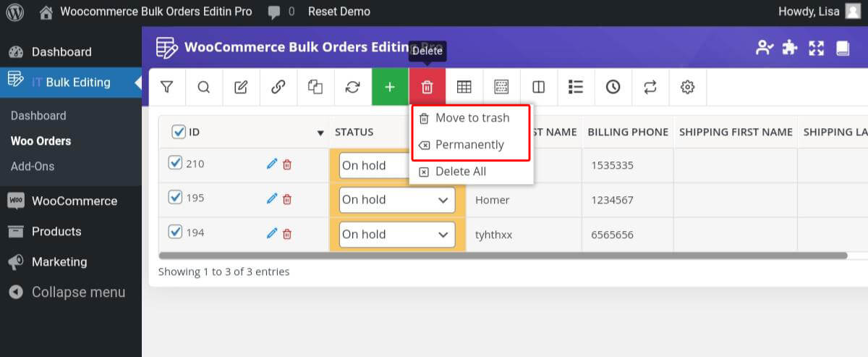Click the trash icon for order 195
The width and height of the screenshot is (868, 357).
(x=287, y=198)
